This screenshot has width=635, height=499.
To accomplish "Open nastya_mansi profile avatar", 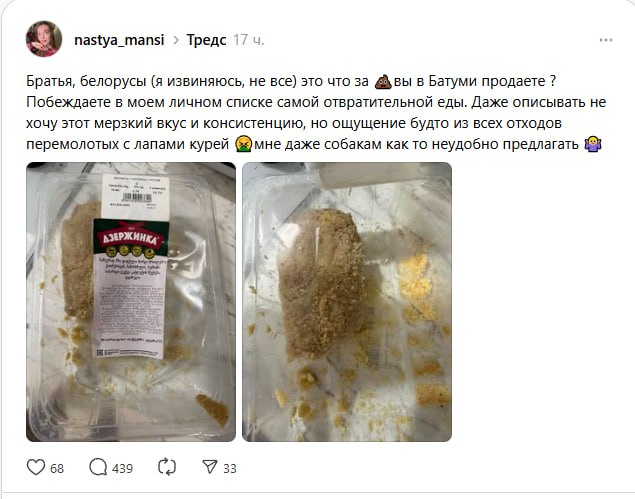I will click(x=44, y=39).
